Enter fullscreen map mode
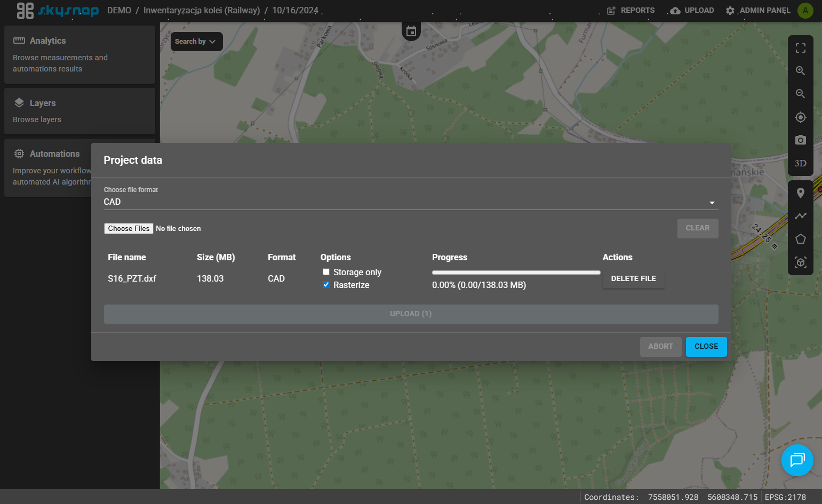This screenshot has width=822, height=504. (801, 48)
